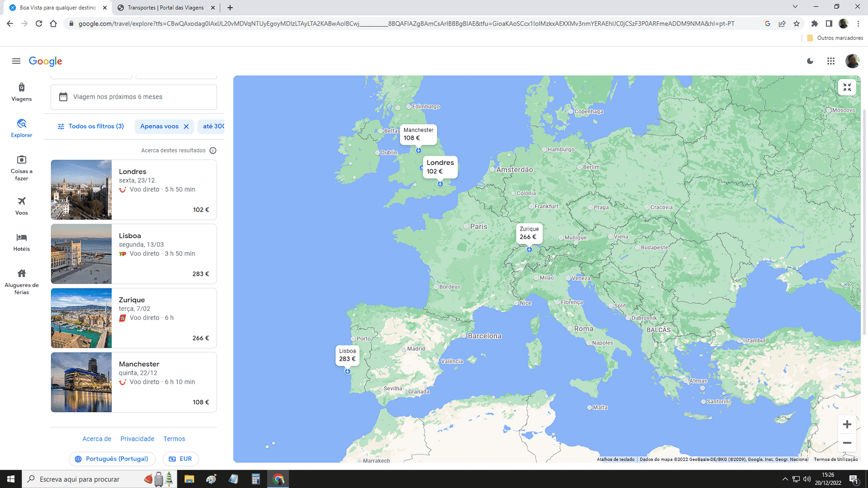Open the Termos link
Image resolution: width=868 pixels, height=488 pixels.
174,439
